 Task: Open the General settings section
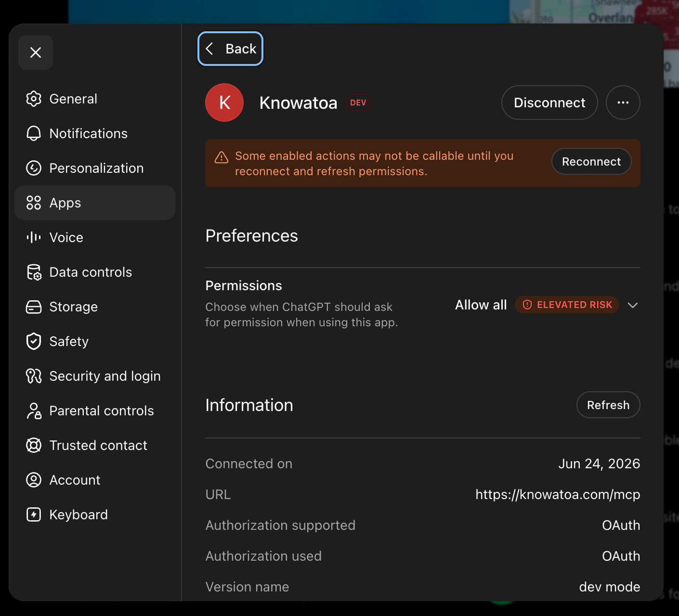95,99
